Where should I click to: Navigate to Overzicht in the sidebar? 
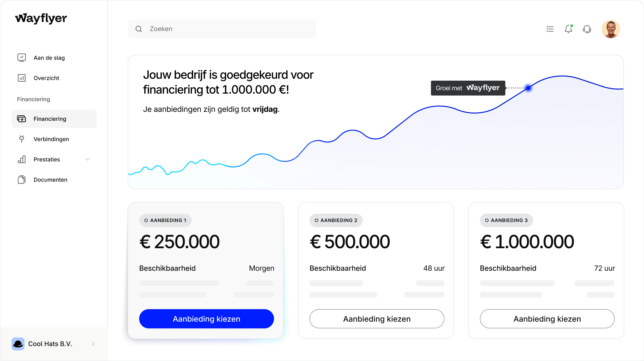click(x=46, y=78)
